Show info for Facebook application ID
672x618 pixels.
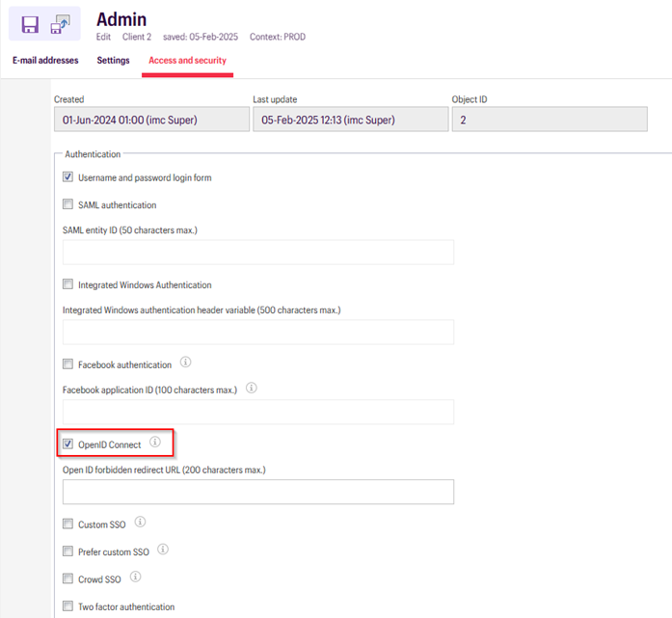pos(252,388)
